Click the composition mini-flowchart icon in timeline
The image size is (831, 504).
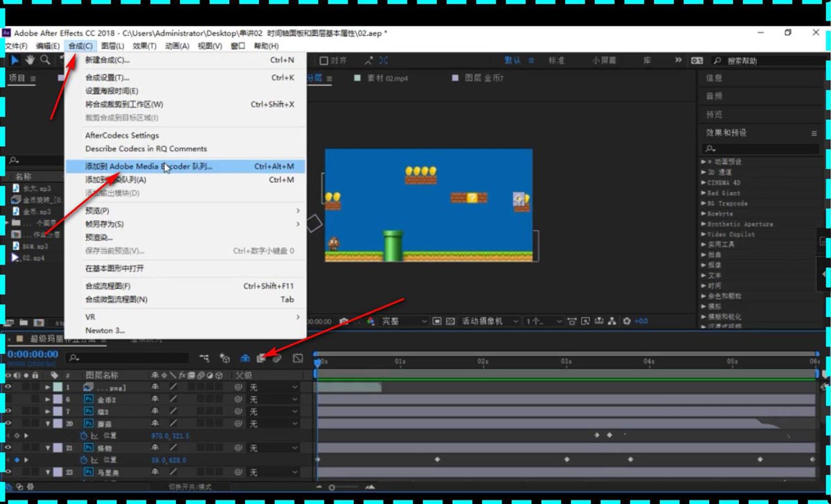pos(205,358)
